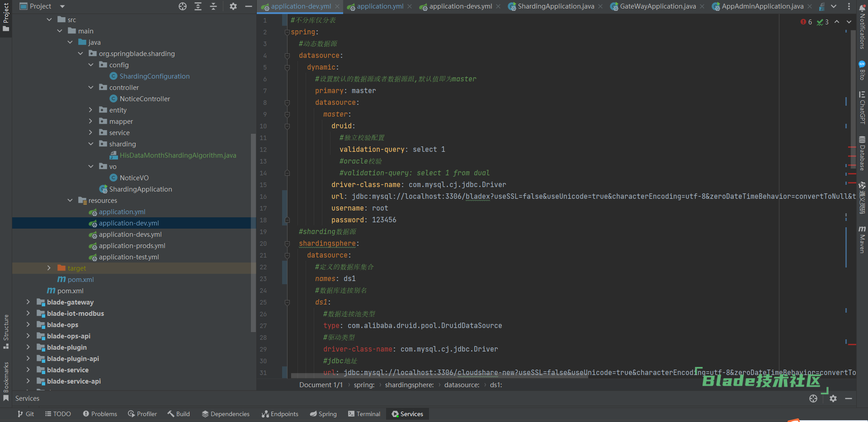Click line number 16 in gutter
Image resolution: width=868 pixels, height=422 pixels.
coord(263,197)
